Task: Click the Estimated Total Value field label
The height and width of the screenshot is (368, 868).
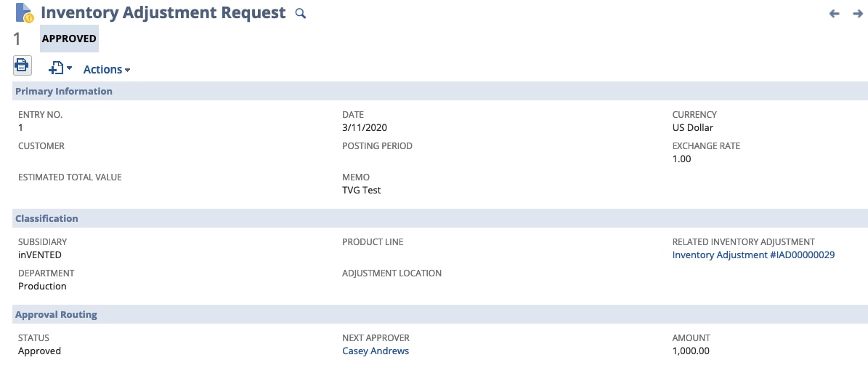Action: tap(70, 177)
